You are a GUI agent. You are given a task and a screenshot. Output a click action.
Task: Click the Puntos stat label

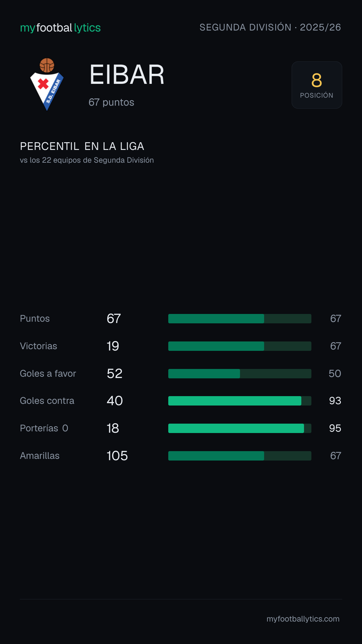point(35,319)
